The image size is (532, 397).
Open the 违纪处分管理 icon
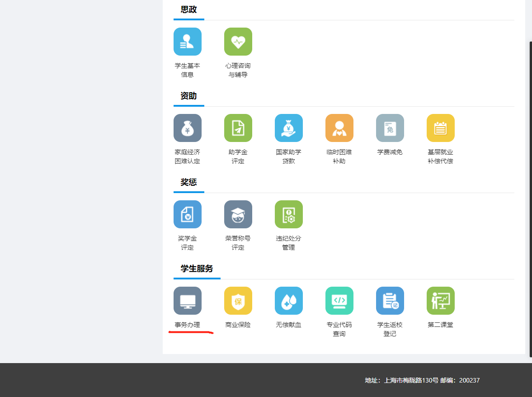(289, 214)
